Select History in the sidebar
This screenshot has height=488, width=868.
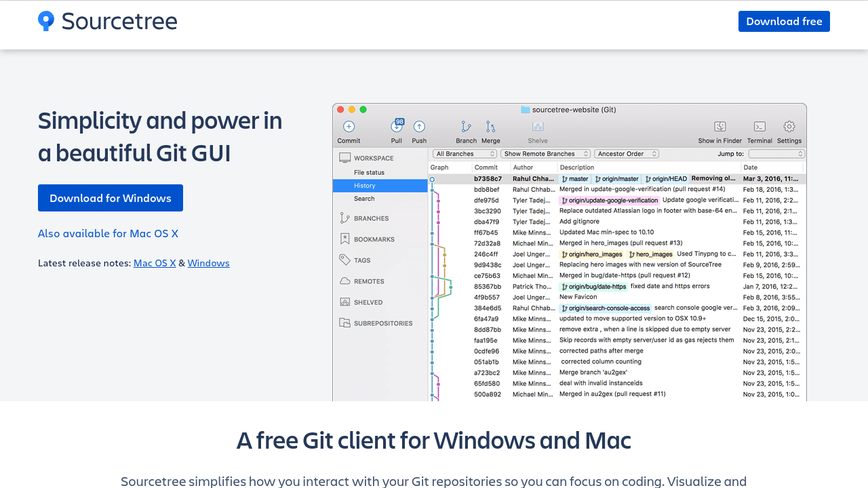365,186
